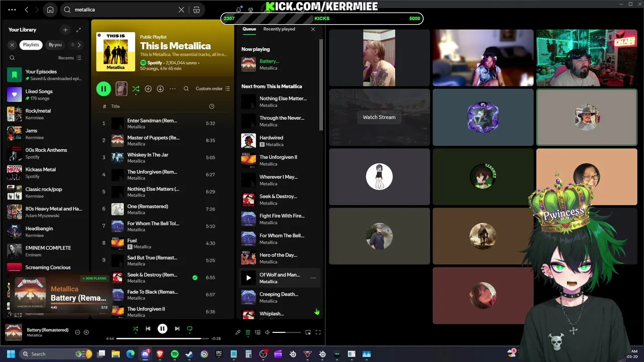644x362 pixels.
Task: Open more options for Of Wolf and Man
Action: click(313, 278)
